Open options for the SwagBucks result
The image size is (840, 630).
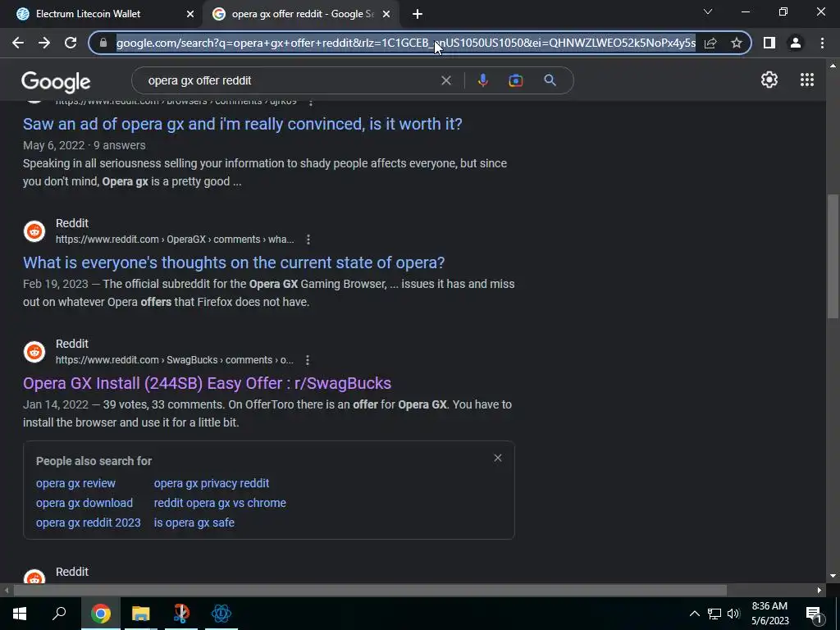[x=308, y=360]
